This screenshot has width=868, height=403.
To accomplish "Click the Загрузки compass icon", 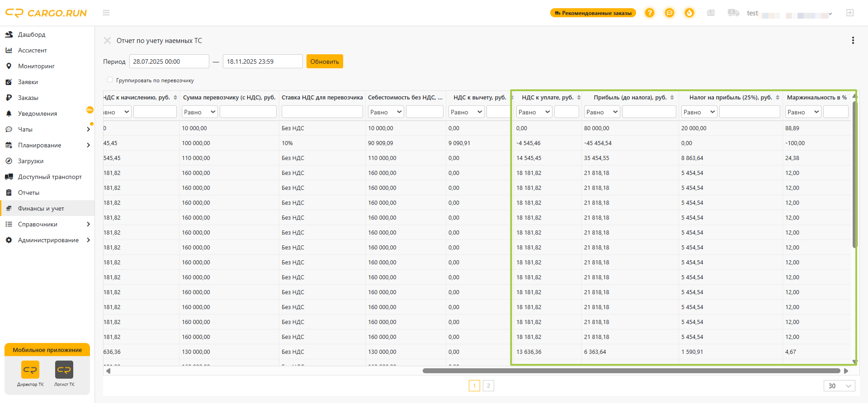I will pyautogui.click(x=9, y=161).
